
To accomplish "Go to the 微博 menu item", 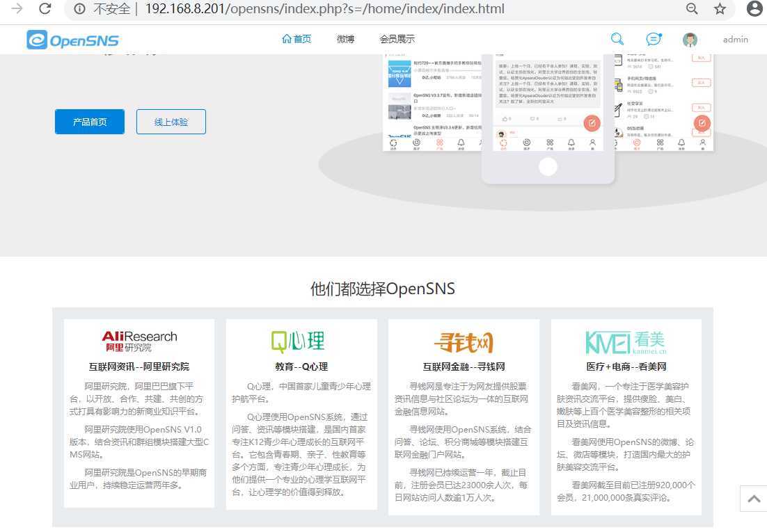I will click(x=345, y=39).
